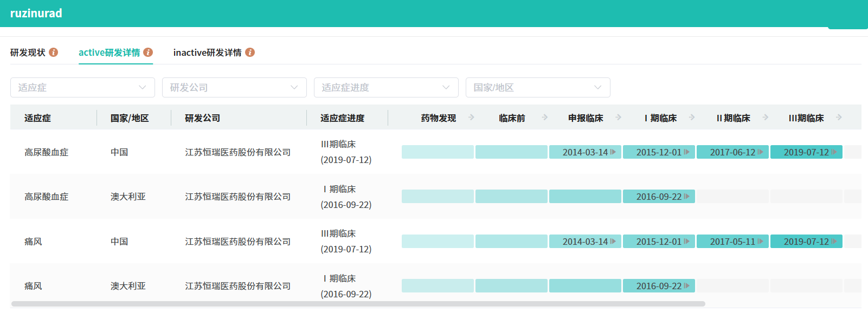
Task: Open the 适应症 filter dropdown
Action: (x=82, y=87)
